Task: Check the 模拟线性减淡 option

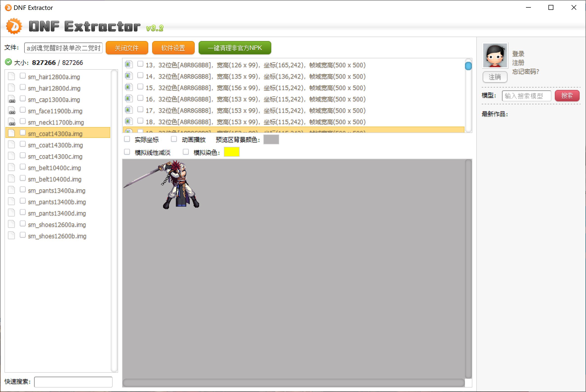Action: coord(127,152)
